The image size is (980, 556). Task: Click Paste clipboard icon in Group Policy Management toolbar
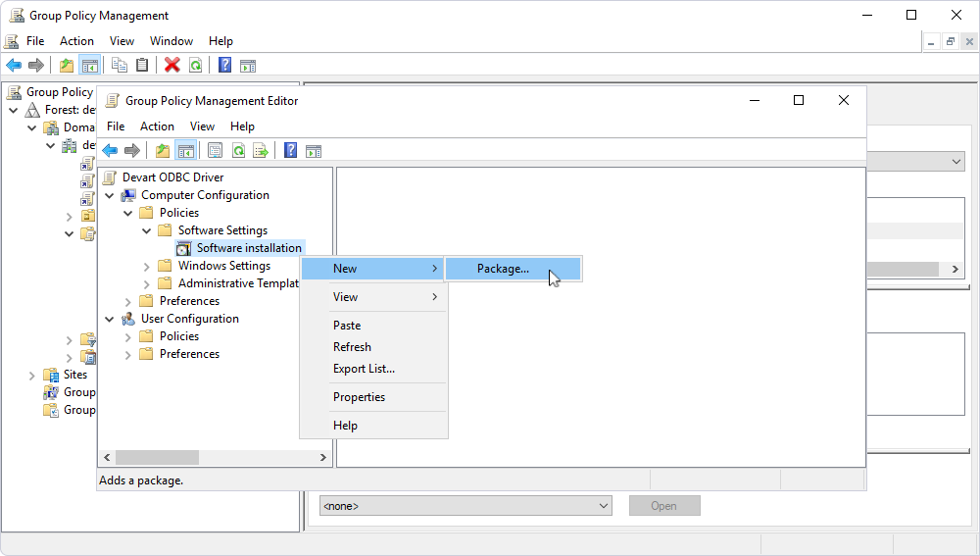coord(142,65)
